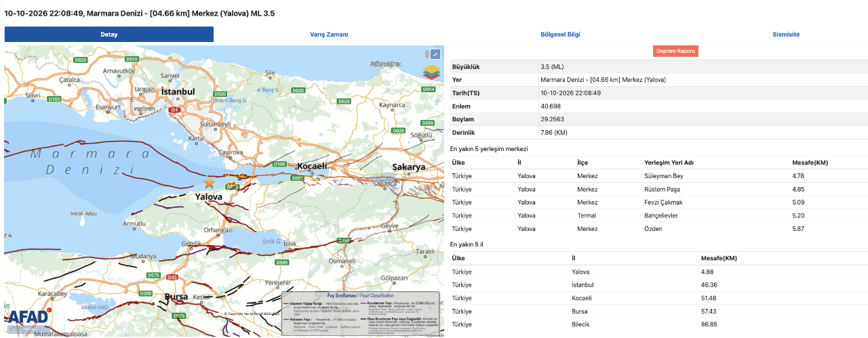Image resolution: width=868 pixels, height=338 pixels.
Task: Click İstanbul in the nearest provinces table
Action: tap(583, 285)
